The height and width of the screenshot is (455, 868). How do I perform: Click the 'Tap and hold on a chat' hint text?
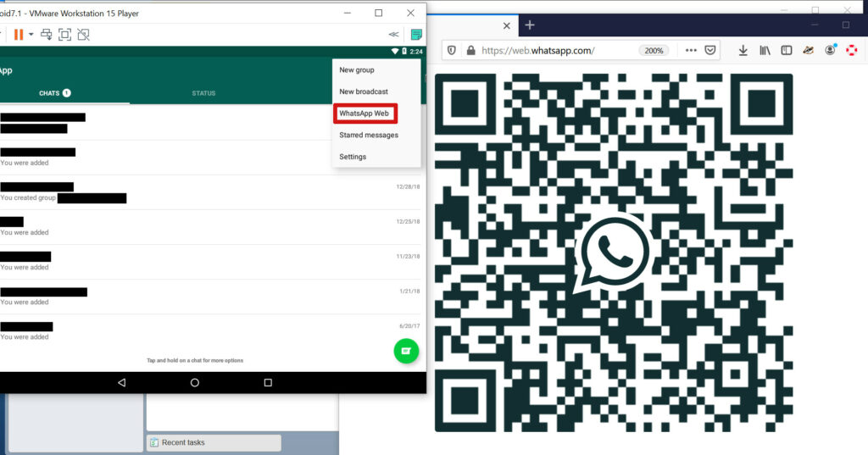195,360
